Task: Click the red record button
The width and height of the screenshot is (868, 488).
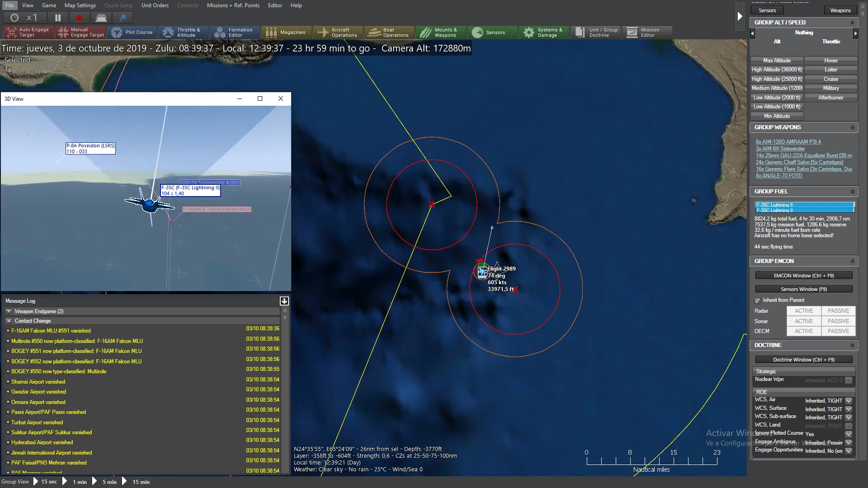Action: point(80,18)
